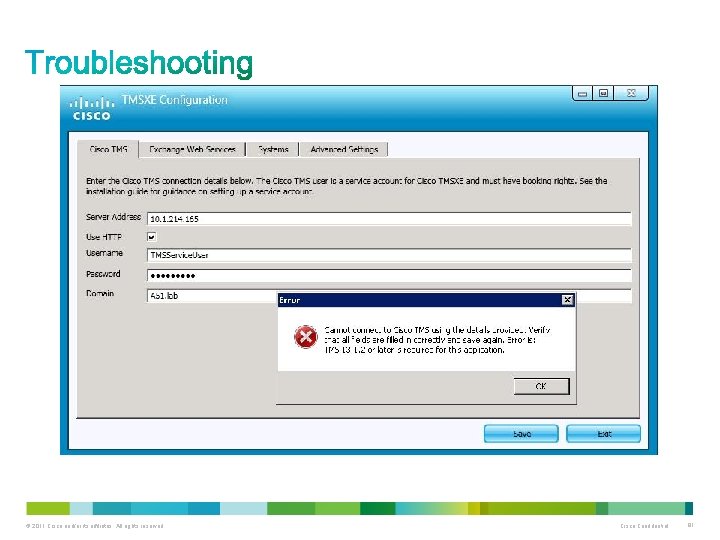Close the Error dialog with X
The height and width of the screenshot is (540, 720).
pos(568,300)
